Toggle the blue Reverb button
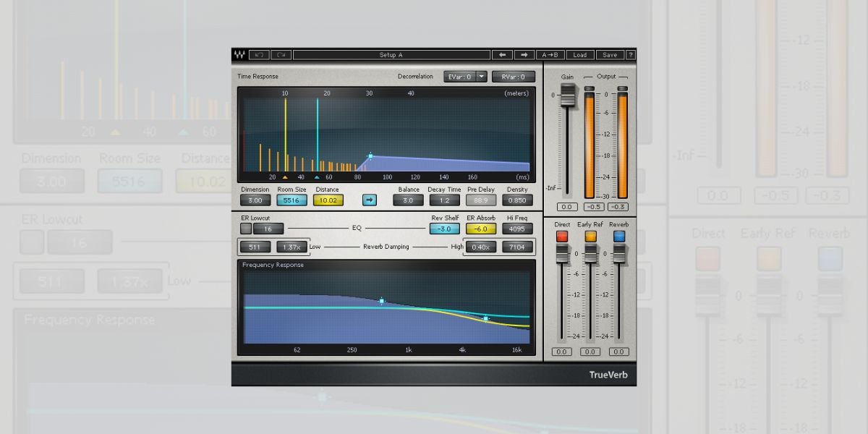 coord(618,237)
